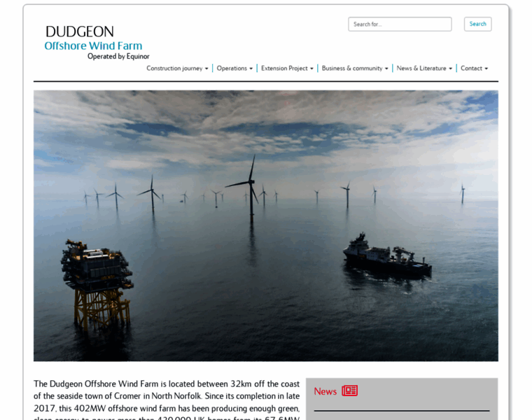Viewport: 532px width, 420px height.
Task: Open the News & Literature menu
Action: click(x=424, y=68)
